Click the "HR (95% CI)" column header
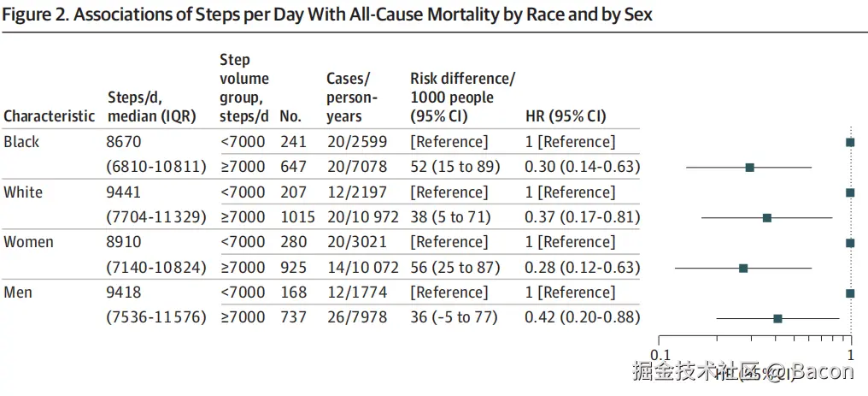The height and width of the screenshot is (396, 868). pyautogui.click(x=565, y=116)
